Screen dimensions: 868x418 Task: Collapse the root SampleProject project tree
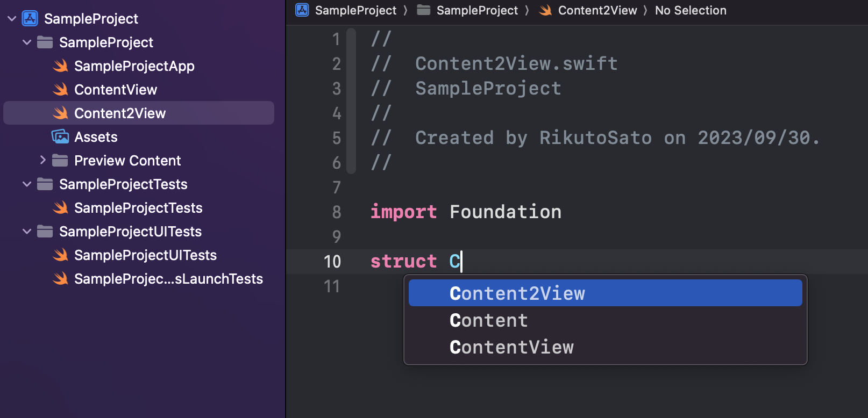click(x=12, y=18)
